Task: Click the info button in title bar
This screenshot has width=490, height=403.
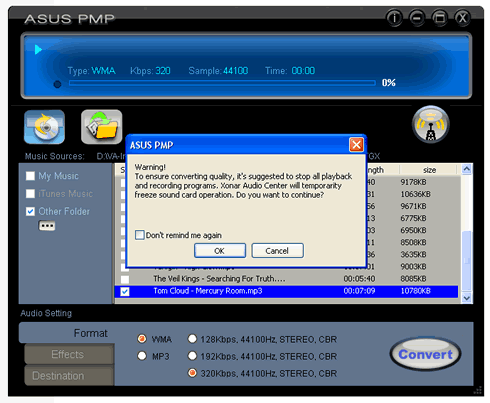Action: click(394, 18)
